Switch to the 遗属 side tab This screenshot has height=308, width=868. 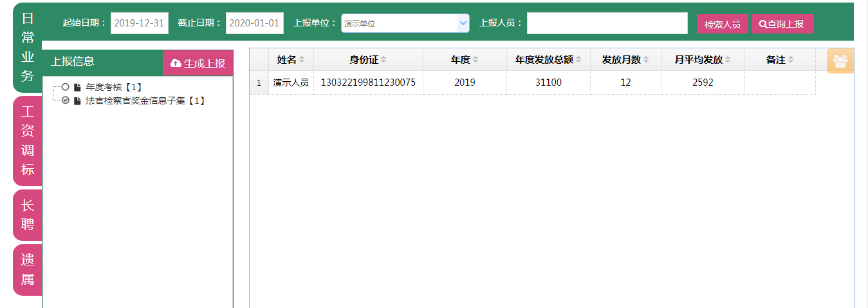click(x=28, y=270)
